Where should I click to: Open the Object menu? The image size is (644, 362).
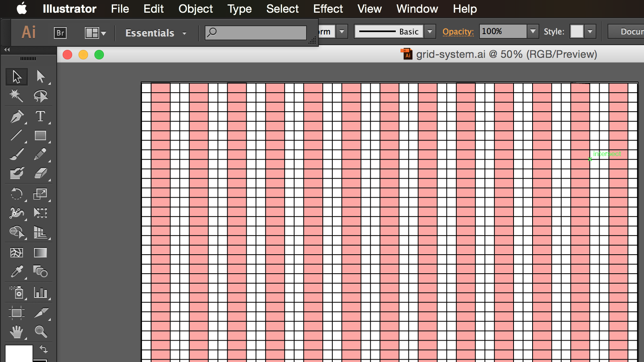coord(195,9)
